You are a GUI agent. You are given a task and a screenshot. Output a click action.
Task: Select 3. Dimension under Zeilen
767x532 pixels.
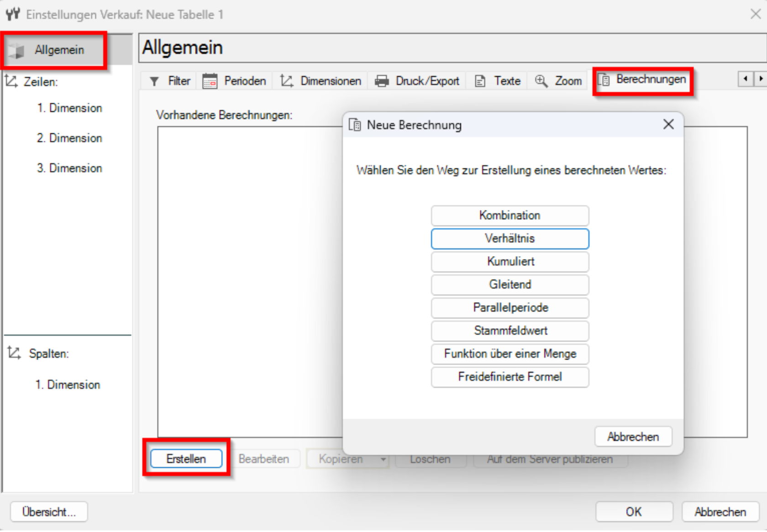[69, 168]
